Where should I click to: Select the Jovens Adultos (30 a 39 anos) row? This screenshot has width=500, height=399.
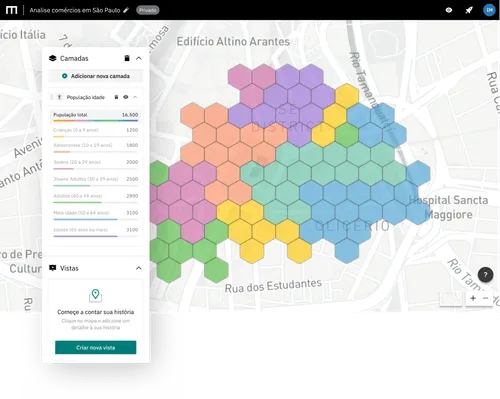[x=95, y=181]
